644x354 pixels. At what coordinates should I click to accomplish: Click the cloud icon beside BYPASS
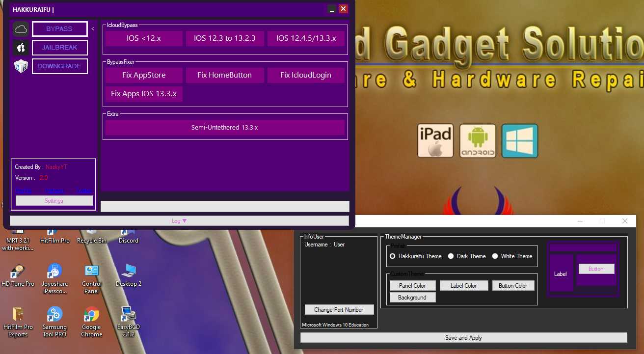21,29
